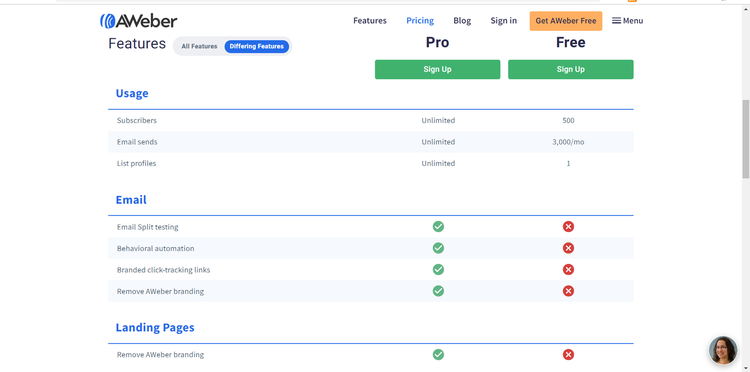Open the hamburger Menu
Image resolution: width=750 pixels, height=372 pixels.
pos(628,21)
